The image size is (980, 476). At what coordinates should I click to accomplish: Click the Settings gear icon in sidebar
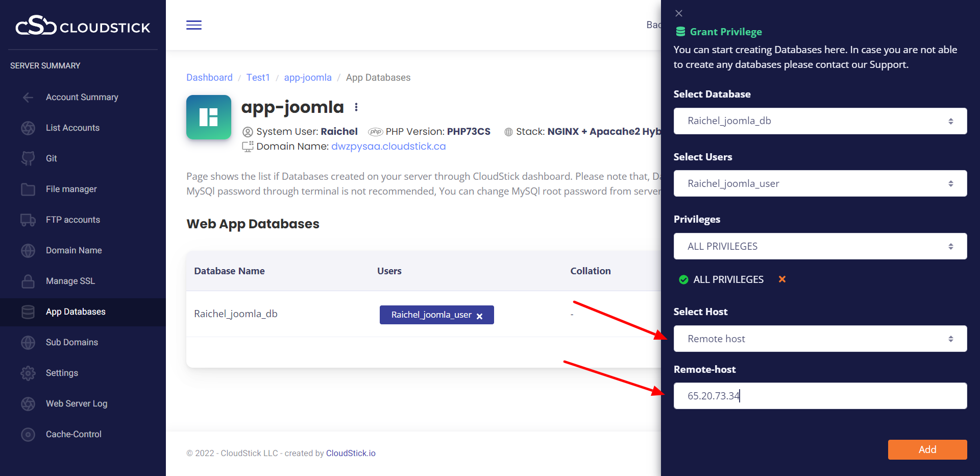click(x=28, y=373)
